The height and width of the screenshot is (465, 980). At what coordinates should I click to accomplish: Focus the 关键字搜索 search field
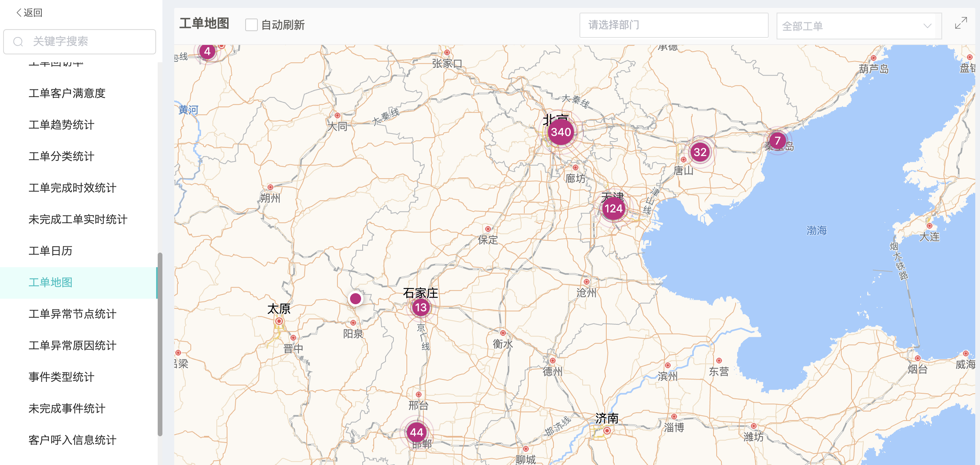[x=80, y=41]
